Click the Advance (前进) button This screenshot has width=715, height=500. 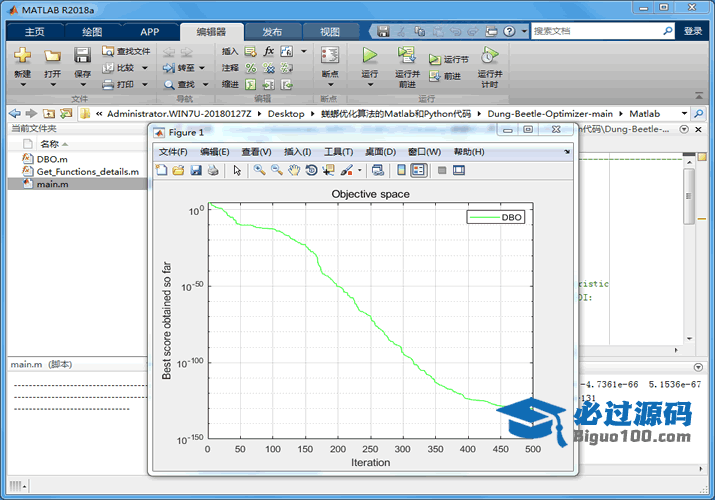pos(445,76)
